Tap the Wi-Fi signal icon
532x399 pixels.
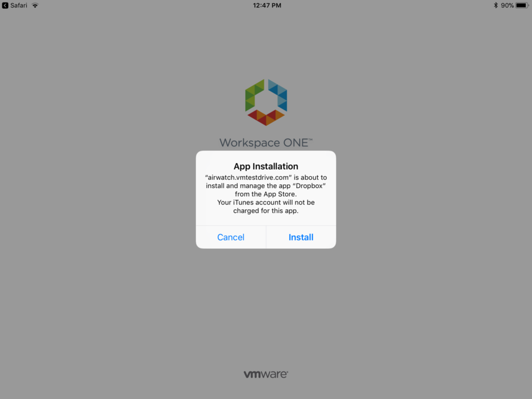point(35,6)
